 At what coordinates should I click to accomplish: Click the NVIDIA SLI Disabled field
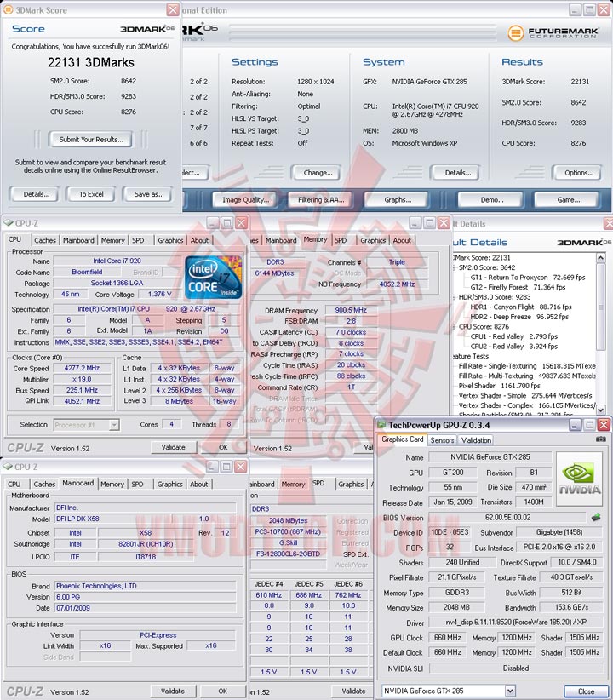(515, 668)
